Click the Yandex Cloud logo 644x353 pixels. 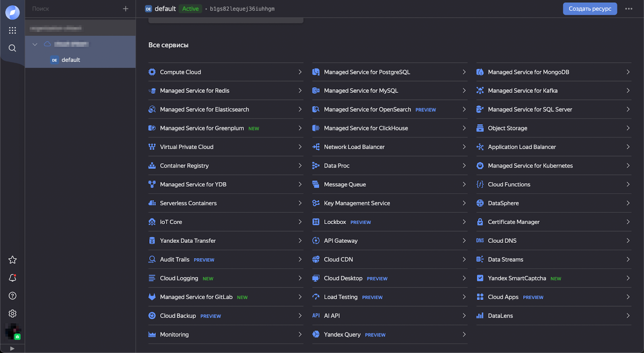[x=12, y=12]
